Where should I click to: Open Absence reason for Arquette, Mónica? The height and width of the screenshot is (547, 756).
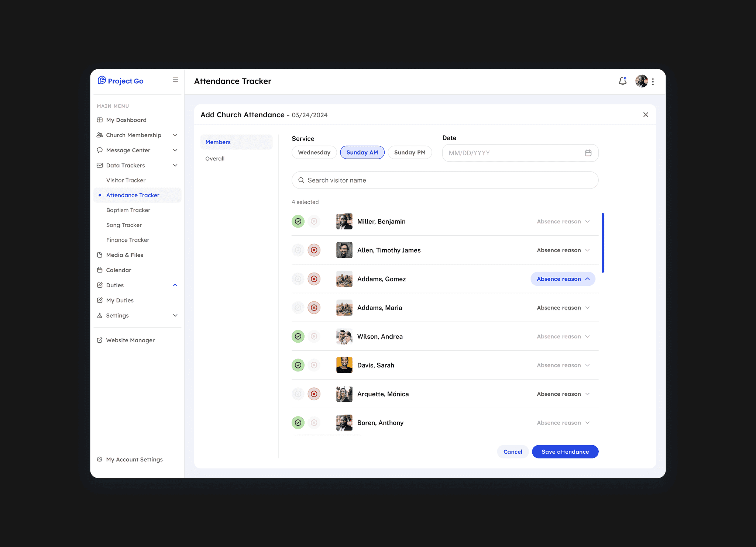click(x=563, y=394)
